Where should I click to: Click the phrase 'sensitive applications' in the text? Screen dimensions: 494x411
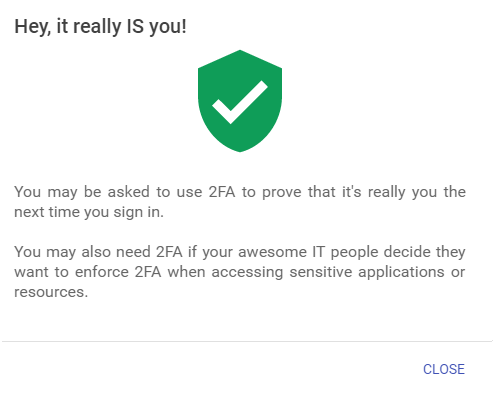[x=367, y=272]
